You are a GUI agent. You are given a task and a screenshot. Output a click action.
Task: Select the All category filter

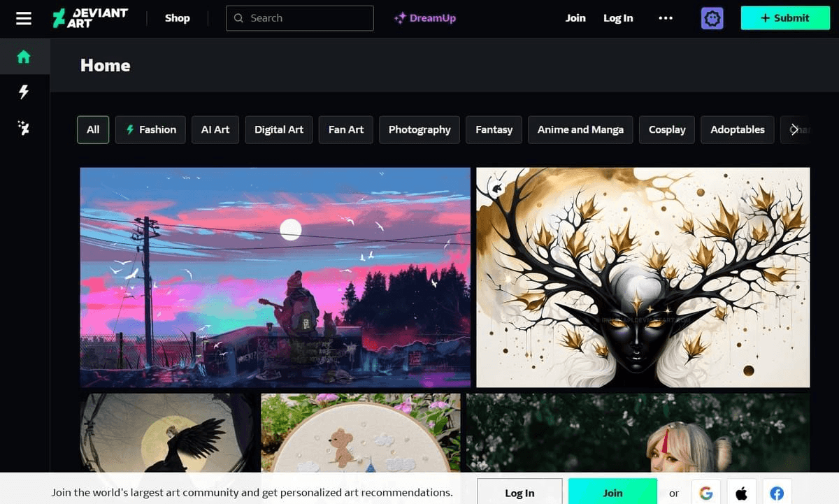(x=93, y=129)
